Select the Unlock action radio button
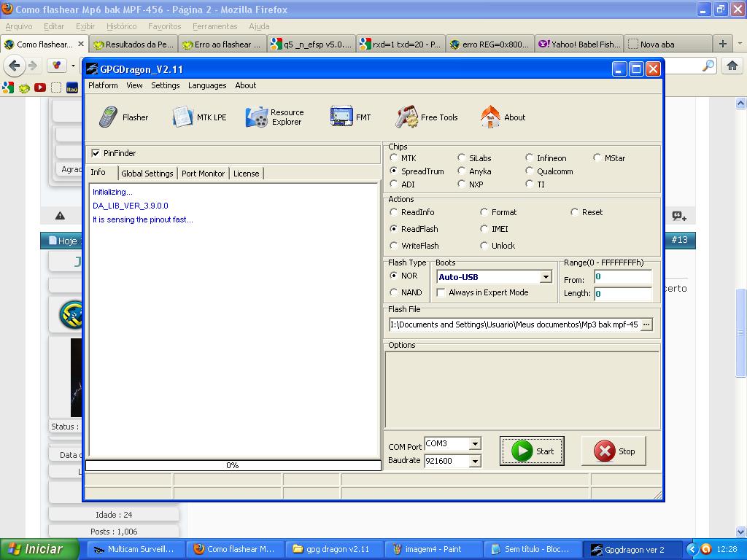Screen dimensions: 747x560 pyautogui.click(x=484, y=245)
